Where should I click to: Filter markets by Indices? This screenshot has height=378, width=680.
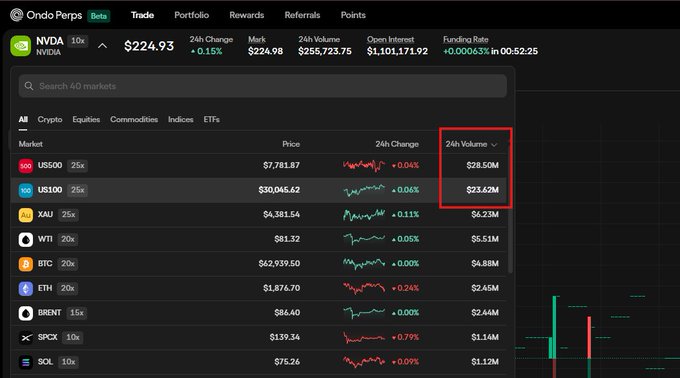[x=180, y=119]
